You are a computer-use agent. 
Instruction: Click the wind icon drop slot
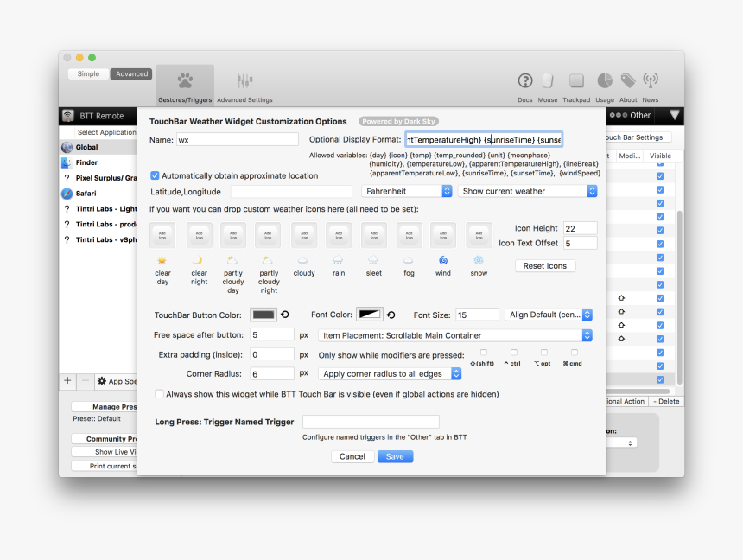(x=443, y=235)
